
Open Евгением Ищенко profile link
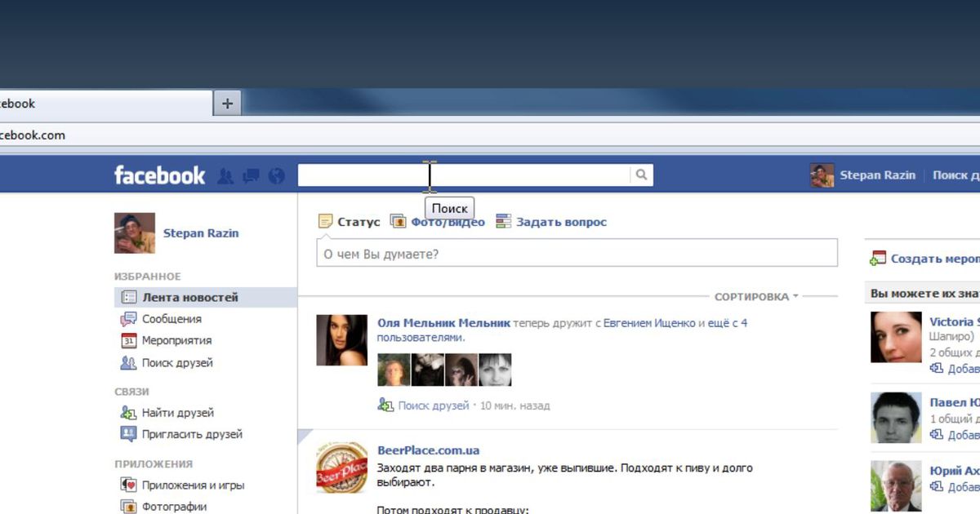click(649, 323)
